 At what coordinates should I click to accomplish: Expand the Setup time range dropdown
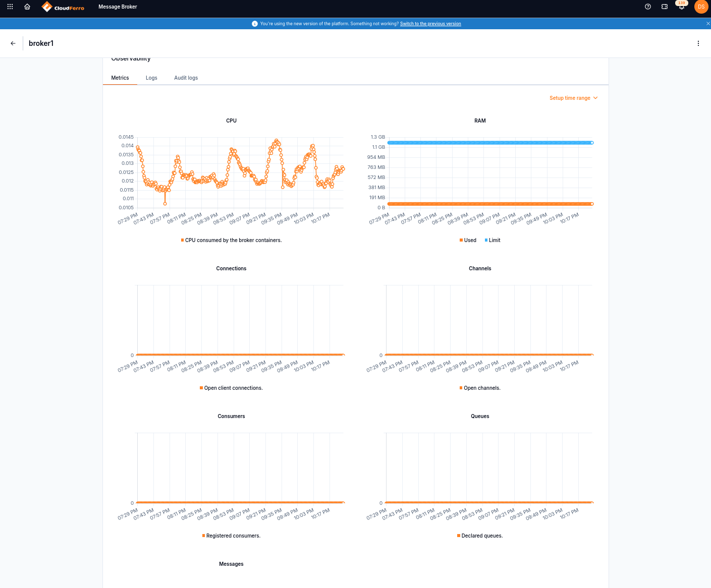point(574,98)
